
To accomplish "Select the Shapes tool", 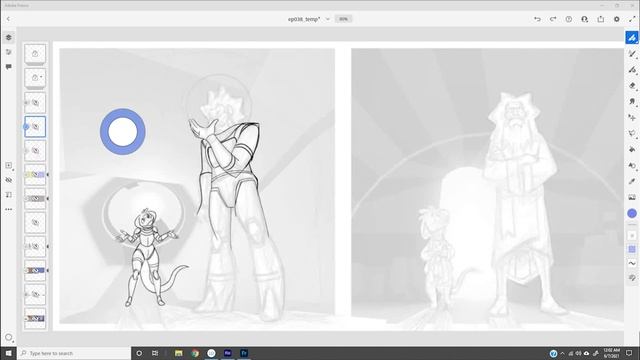I will pyautogui.click(x=632, y=165).
